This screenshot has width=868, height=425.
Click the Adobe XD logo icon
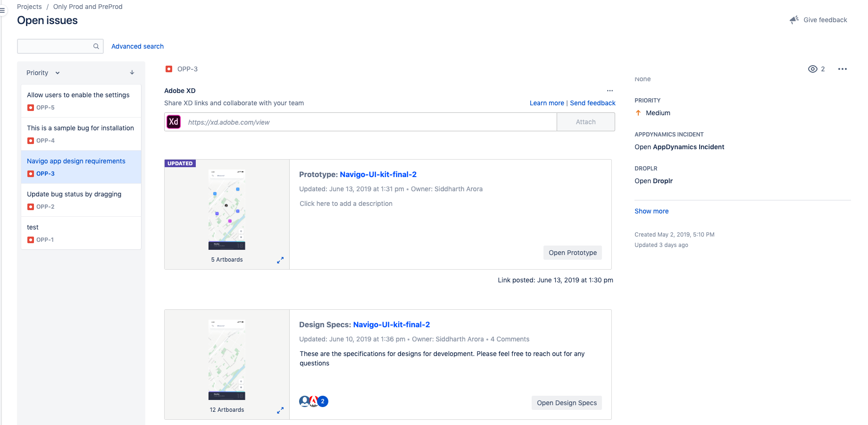click(x=174, y=122)
